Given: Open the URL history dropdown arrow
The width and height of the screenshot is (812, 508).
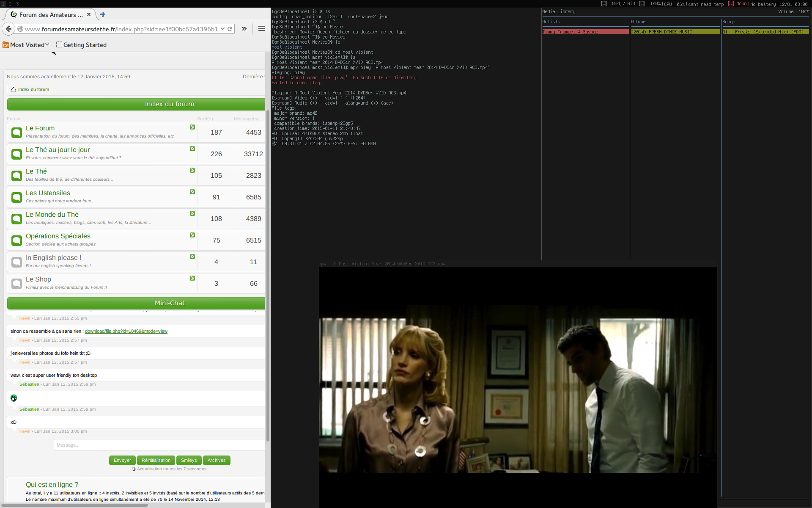Looking at the screenshot, I should (222, 29).
